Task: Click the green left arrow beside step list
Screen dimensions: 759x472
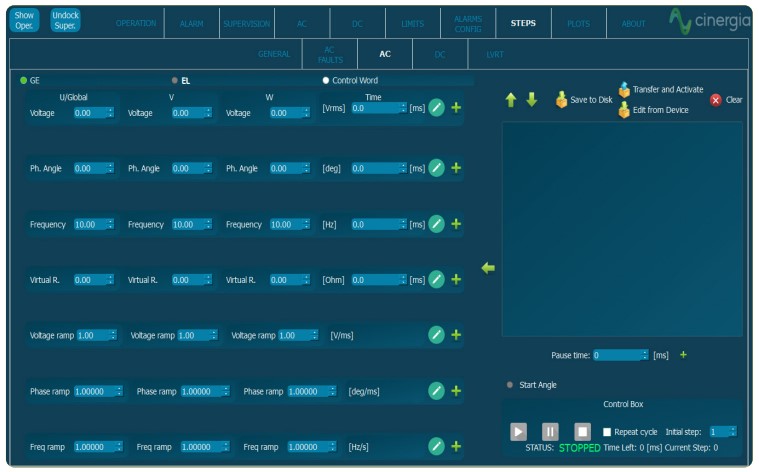Action: (x=488, y=268)
